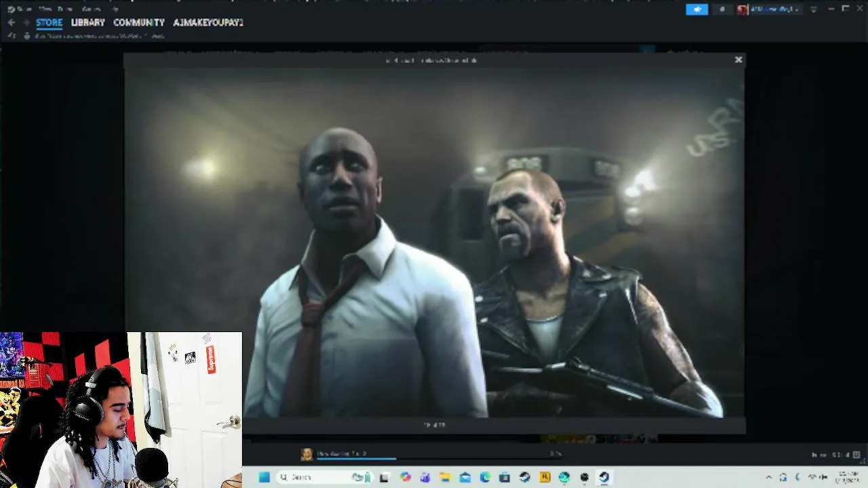Show hidden system tray icons
The width and height of the screenshot is (868, 488).
pos(769,477)
